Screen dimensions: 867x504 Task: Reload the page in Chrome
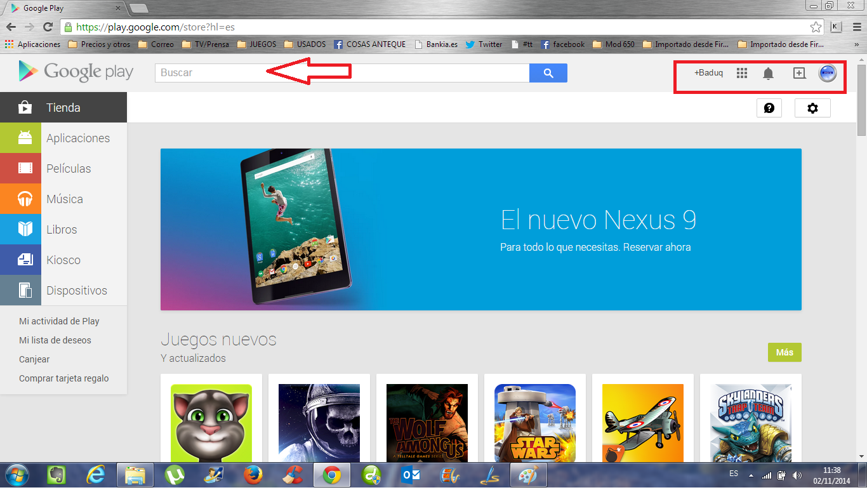pos(48,27)
